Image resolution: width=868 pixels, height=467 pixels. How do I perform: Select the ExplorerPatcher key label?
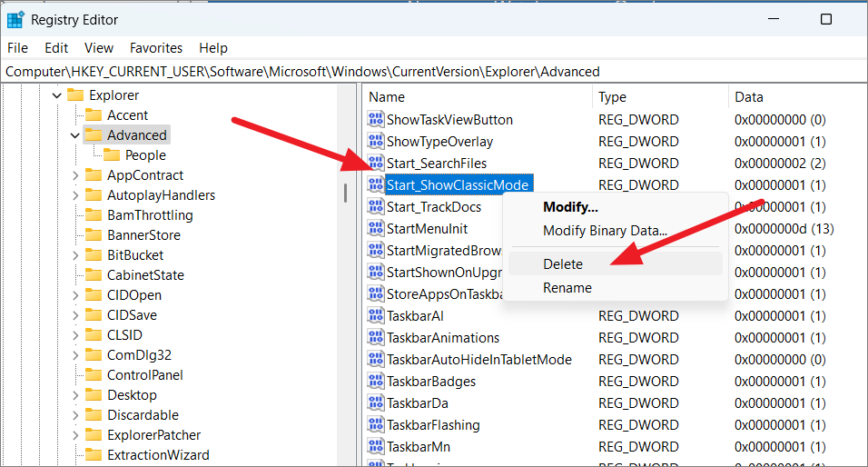(x=153, y=435)
